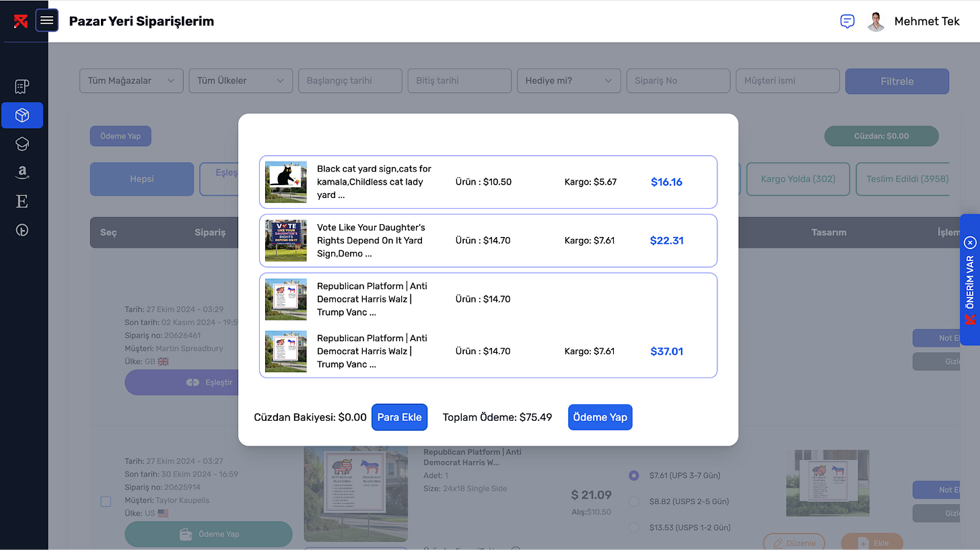Click Ödeme Yap in the payment dialog
Viewport: 980px width, 550px height.
[x=600, y=417]
